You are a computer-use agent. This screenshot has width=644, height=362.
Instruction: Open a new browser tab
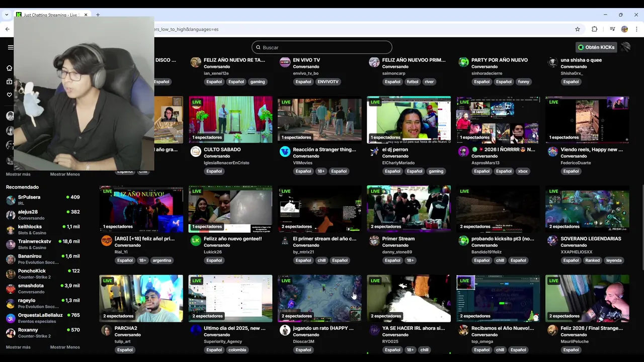coord(98,15)
